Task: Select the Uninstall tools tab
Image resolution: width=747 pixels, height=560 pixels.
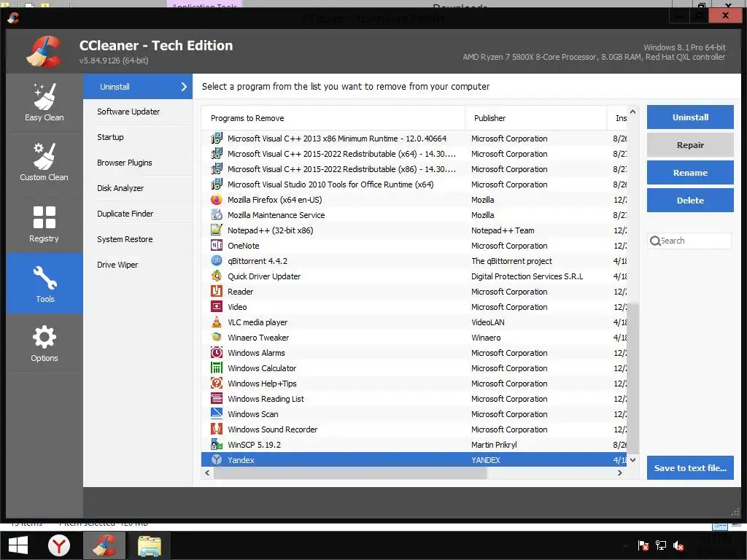Action: (138, 87)
